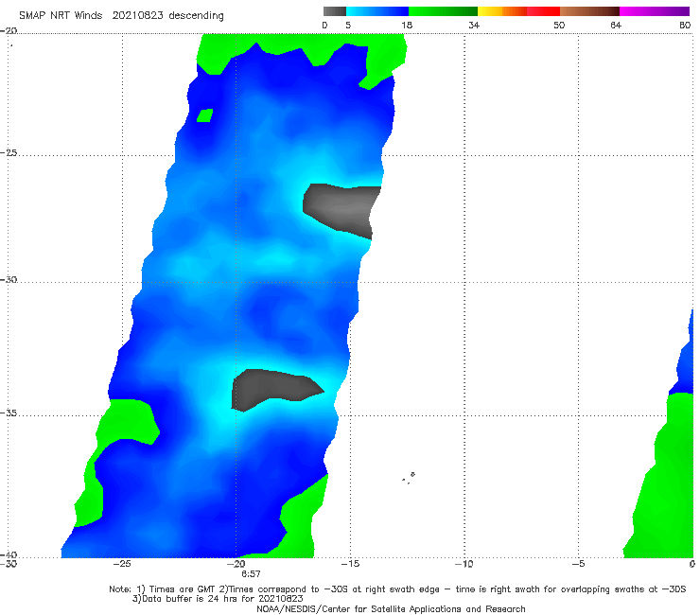Click the magenta-purple segment of the color bar
The width and height of the screenshot is (700, 615).
pyautogui.click(x=655, y=11)
